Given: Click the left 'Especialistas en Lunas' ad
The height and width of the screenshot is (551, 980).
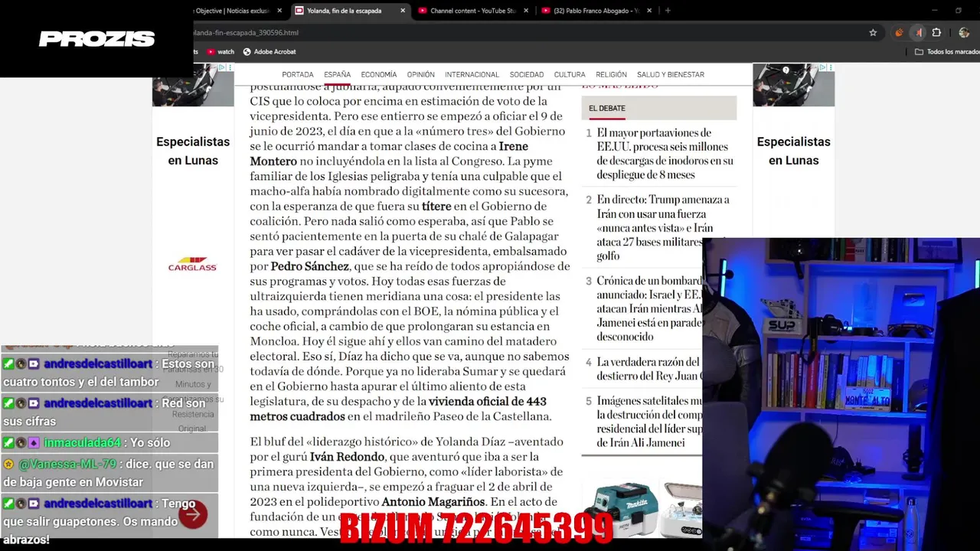Looking at the screenshot, I should pos(193,151).
